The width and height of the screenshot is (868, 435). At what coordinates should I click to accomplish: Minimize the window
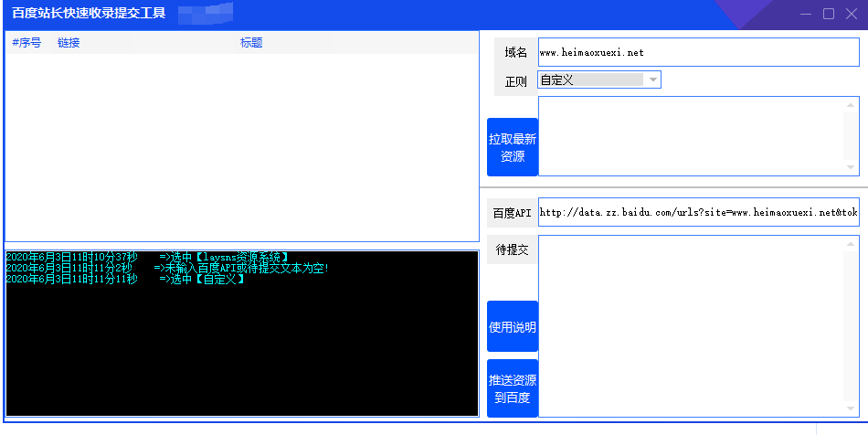pyautogui.click(x=806, y=14)
